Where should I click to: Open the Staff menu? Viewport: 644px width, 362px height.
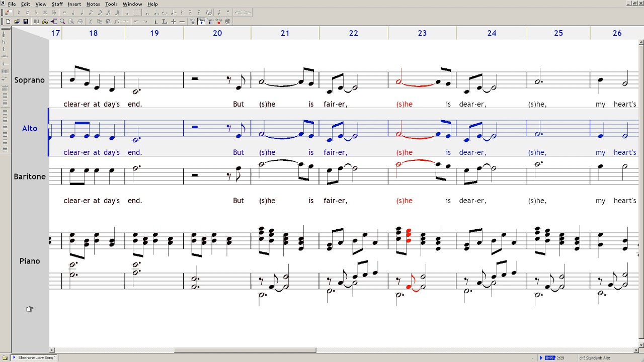[x=57, y=4]
